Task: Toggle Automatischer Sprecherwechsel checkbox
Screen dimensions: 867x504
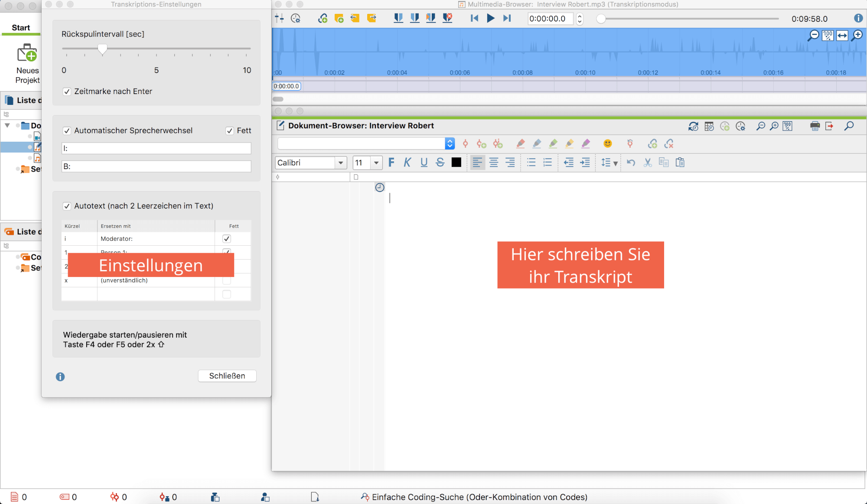Action: pyautogui.click(x=67, y=131)
